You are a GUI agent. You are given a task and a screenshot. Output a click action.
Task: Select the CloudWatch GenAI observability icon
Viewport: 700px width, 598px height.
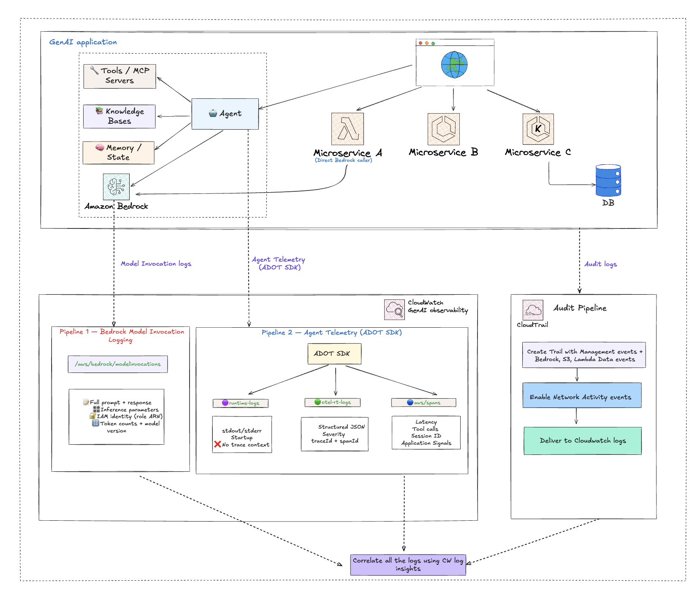click(394, 310)
